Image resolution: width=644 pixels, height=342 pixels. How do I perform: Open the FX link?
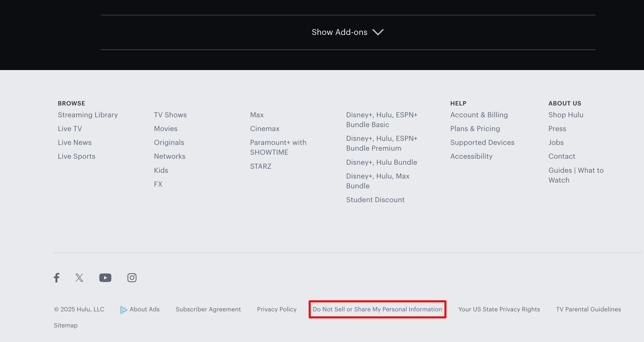pos(158,184)
